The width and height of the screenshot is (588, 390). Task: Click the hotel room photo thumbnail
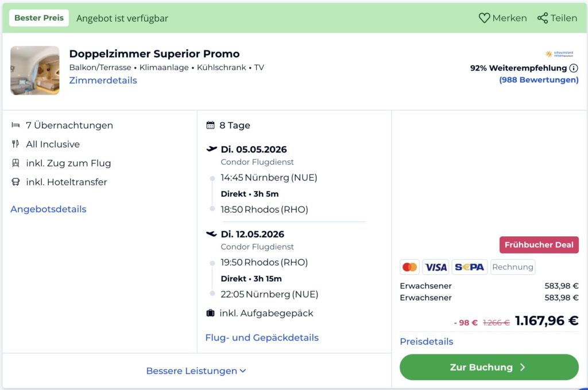34,70
